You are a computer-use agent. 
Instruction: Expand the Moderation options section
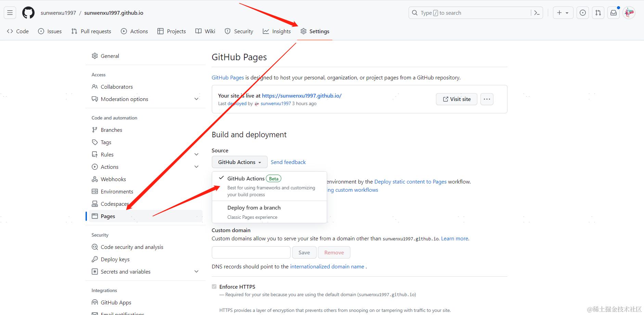point(196,99)
